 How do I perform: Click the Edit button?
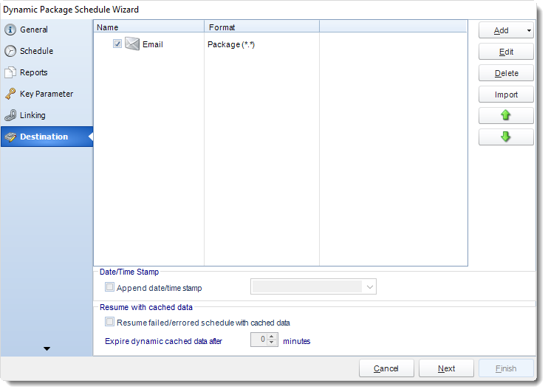(x=506, y=52)
